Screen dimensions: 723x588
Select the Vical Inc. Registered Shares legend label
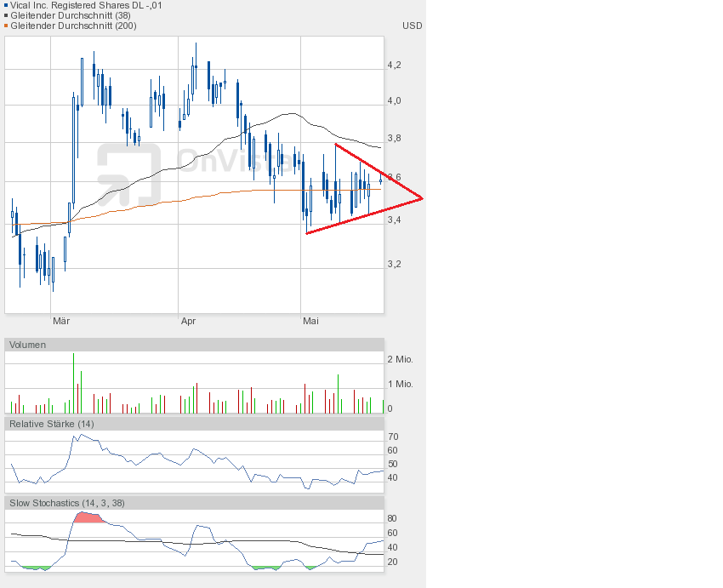point(86,5)
